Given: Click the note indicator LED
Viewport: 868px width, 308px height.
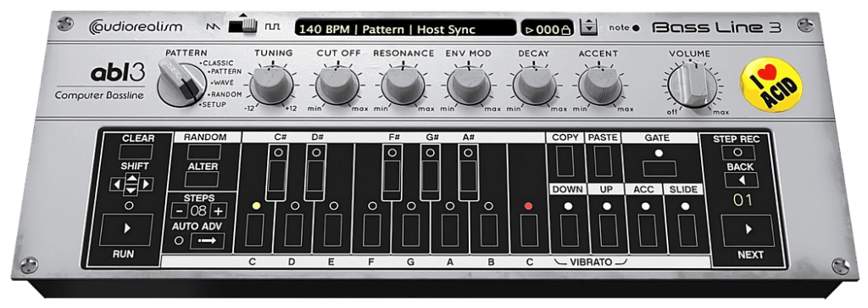Looking at the screenshot, I should click(636, 28).
